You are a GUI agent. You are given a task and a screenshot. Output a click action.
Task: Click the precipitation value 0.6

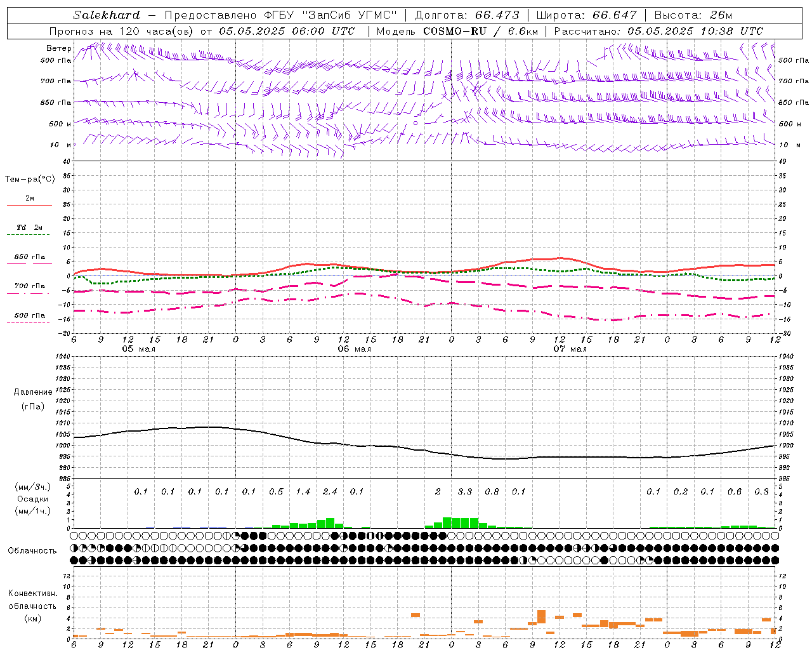[735, 491]
